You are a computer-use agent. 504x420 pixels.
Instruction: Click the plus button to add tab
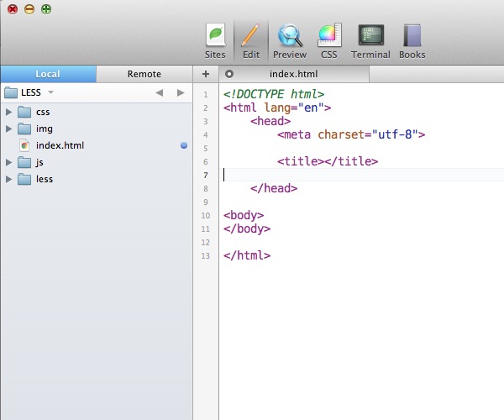pos(206,74)
